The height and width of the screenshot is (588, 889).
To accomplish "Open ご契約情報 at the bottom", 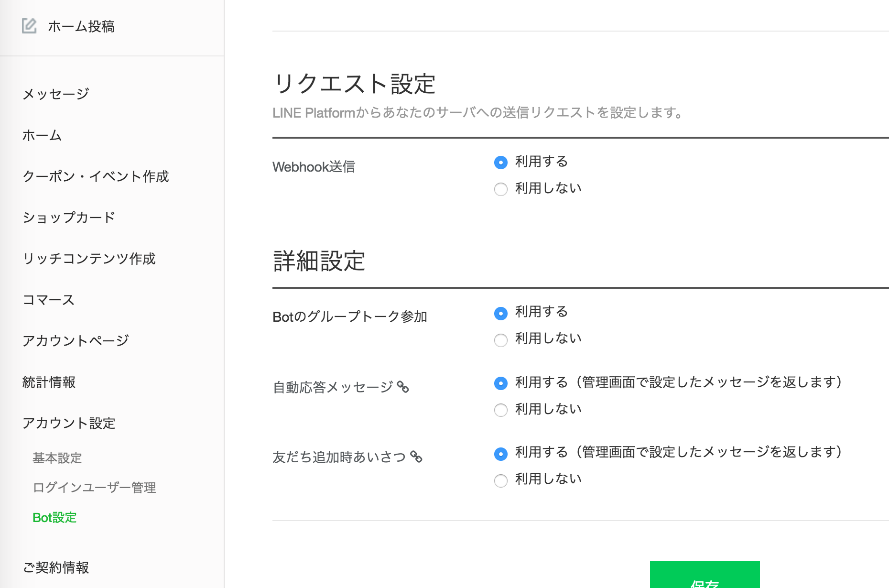I will [x=58, y=568].
